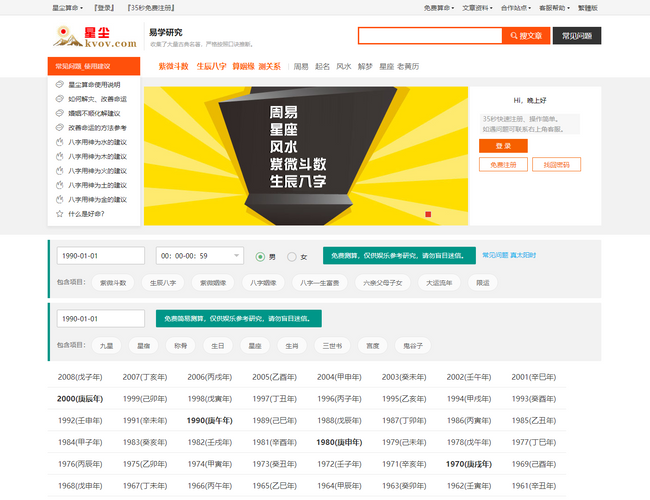
Task: Click the icon beside 如何解灾、改善命运
Action: click(x=61, y=99)
